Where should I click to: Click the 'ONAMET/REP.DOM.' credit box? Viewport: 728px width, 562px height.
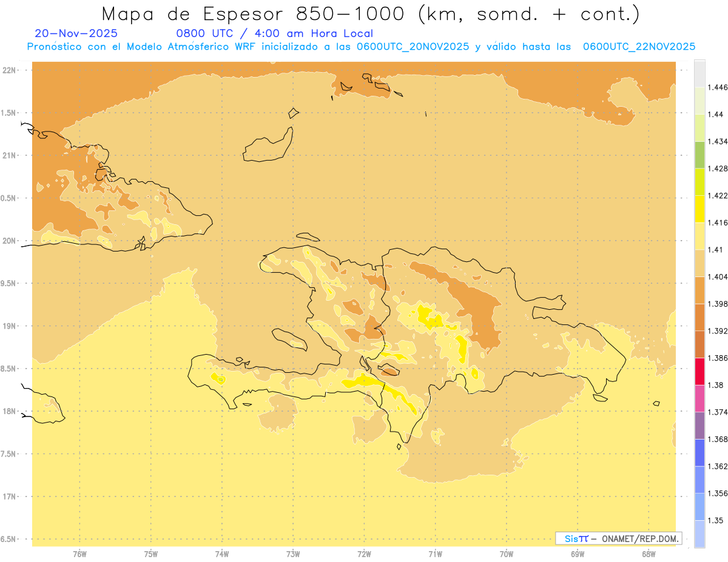(x=618, y=538)
